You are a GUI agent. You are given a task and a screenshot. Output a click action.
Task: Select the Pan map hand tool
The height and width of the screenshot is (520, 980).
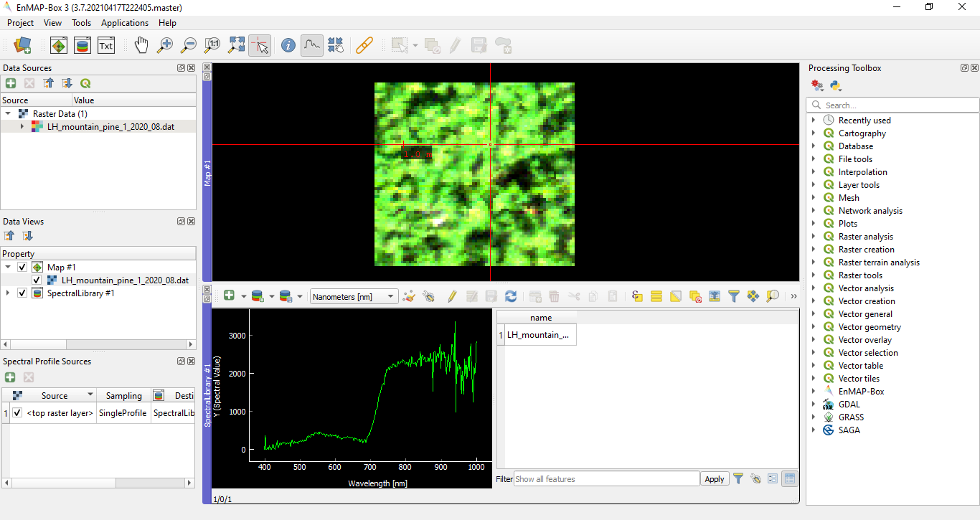pyautogui.click(x=141, y=46)
